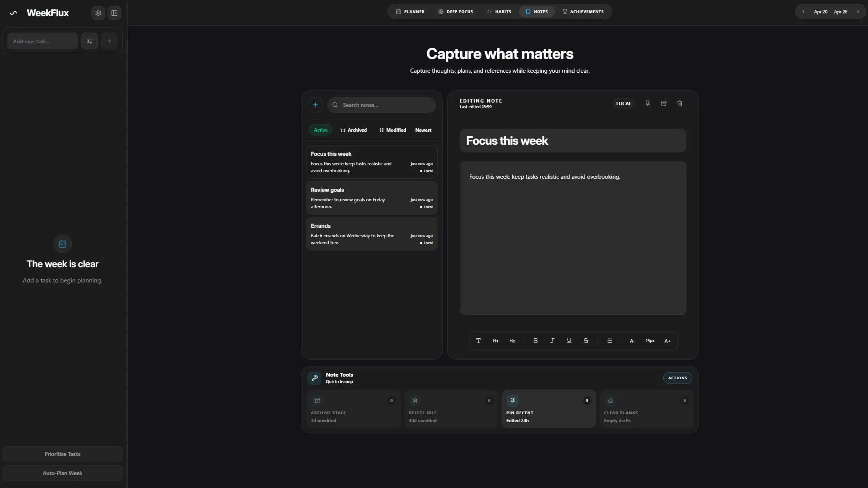Viewport: 868px width, 488px height.
Task: Archive the note being edited
Action: click(x=663, y=103)
